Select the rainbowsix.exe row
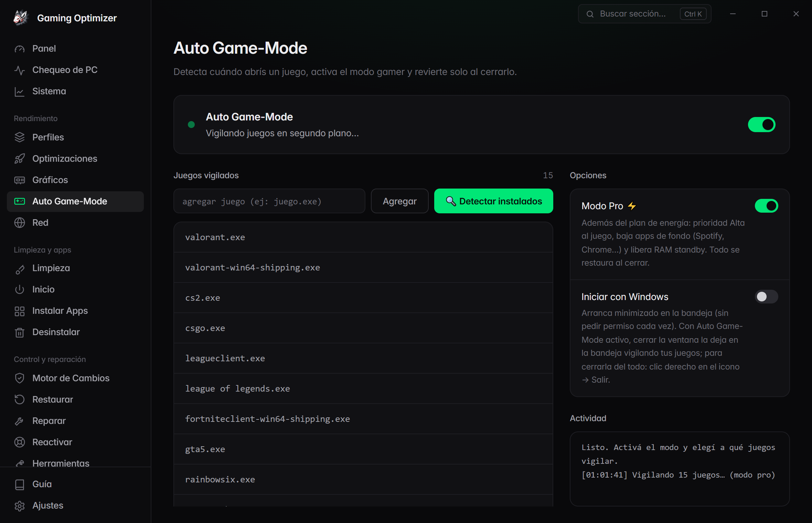Viewport: 812px width, 523px height. 363,480
